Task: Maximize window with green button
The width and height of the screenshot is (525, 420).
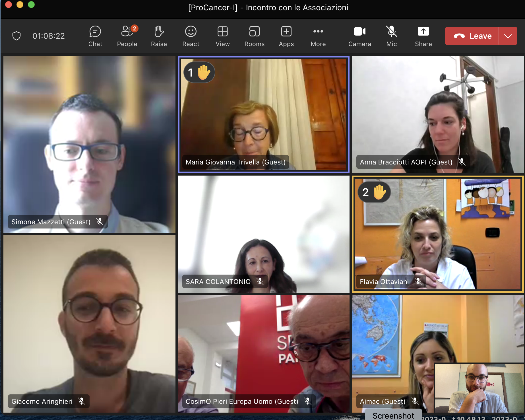Action: [x=31, y=4]
